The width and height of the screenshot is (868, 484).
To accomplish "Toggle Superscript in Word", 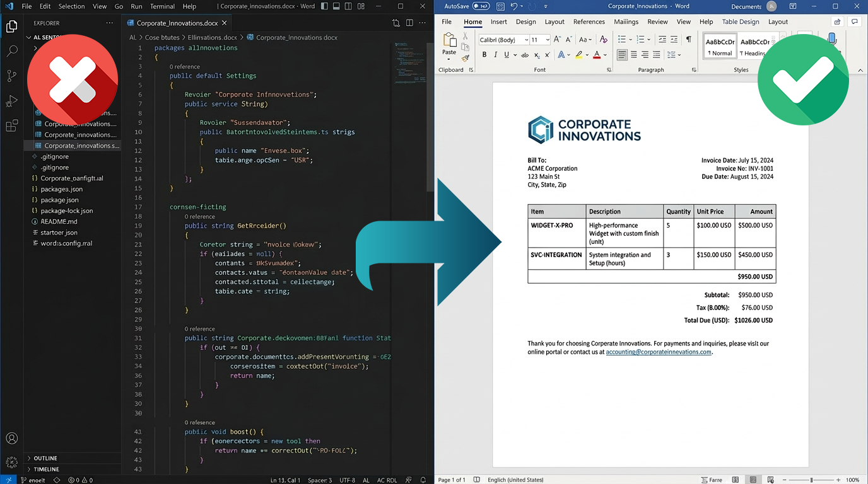I will [547, 55].
